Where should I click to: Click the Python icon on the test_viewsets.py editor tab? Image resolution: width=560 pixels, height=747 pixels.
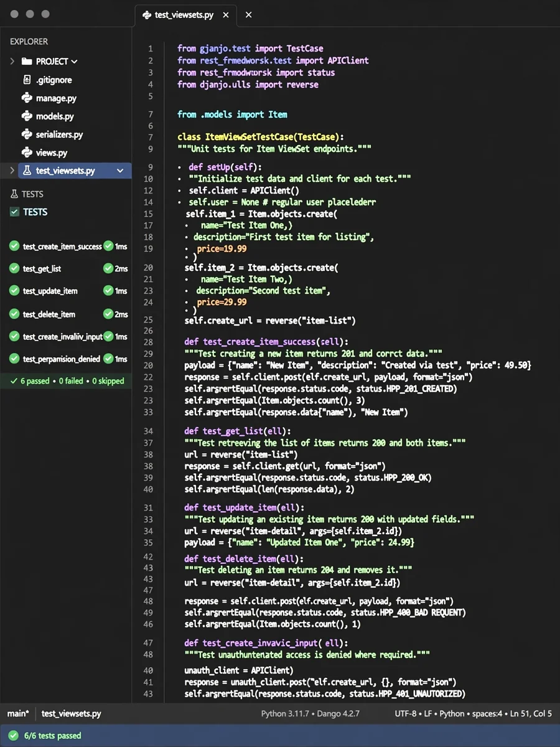tap(146, 14)
